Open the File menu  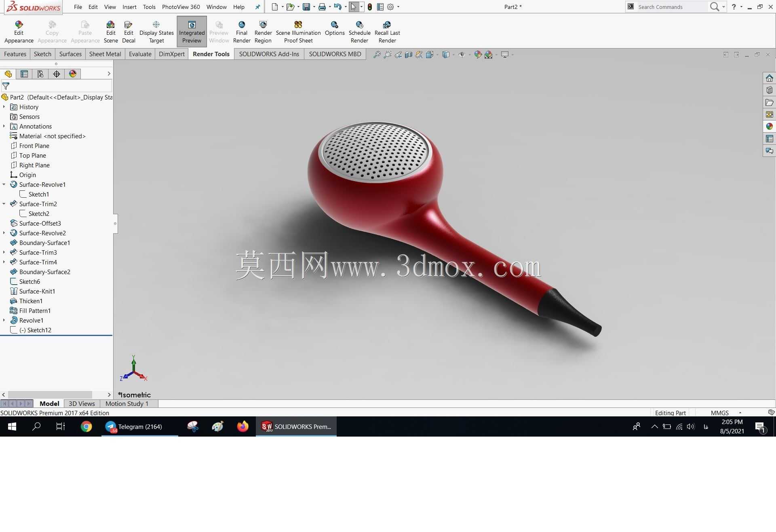[78, 7]
